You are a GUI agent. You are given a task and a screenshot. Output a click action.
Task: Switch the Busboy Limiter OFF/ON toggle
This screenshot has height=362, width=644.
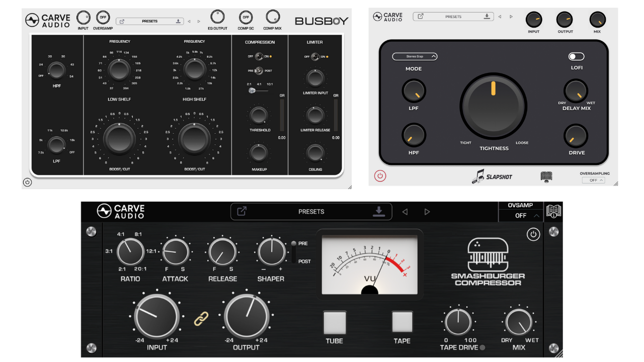point(315,56)
